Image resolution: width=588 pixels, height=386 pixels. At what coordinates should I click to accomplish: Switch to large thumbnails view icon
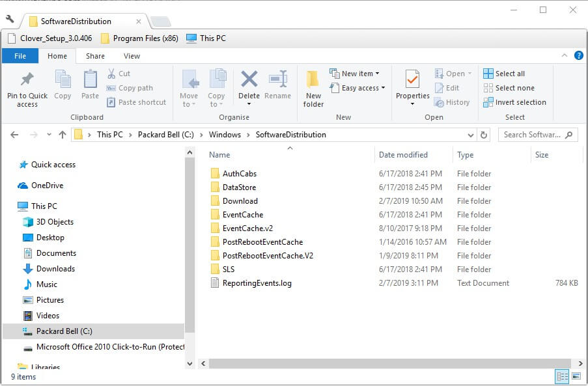pos(576,376)
